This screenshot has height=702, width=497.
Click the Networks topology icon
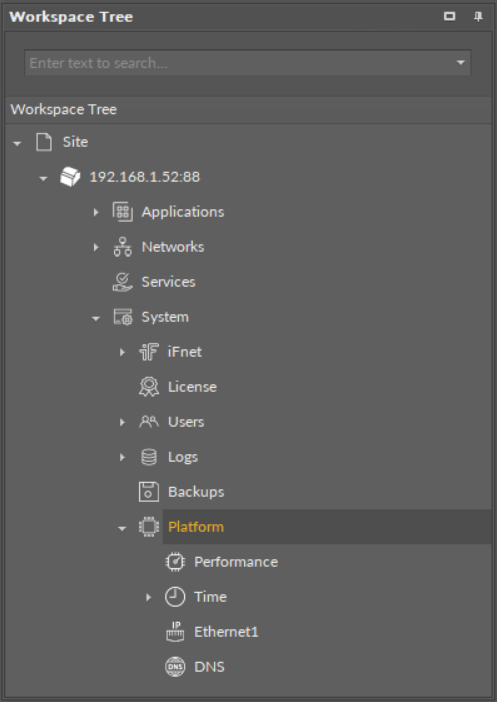tap(122, 247)
